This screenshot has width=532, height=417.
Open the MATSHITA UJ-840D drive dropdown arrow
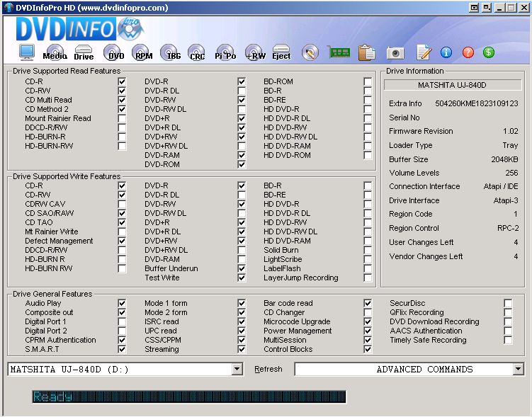tap(237, 369)
